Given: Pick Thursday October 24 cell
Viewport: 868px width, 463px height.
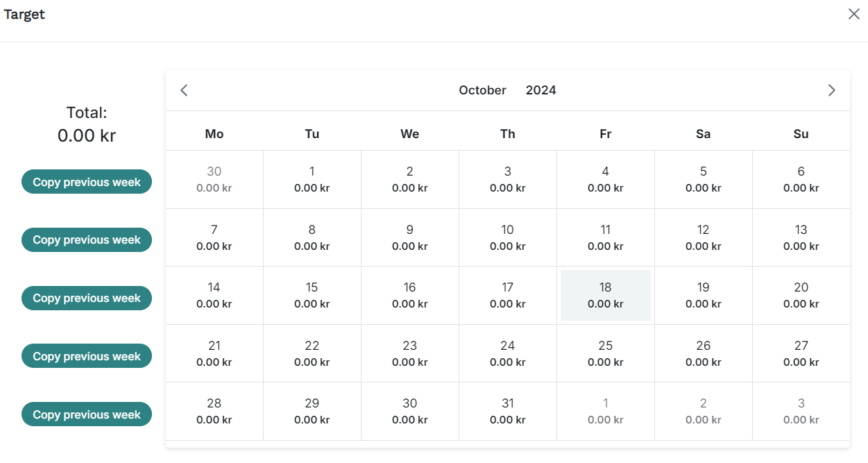Looking at the screenshot, I should click(x=508, y=353).
